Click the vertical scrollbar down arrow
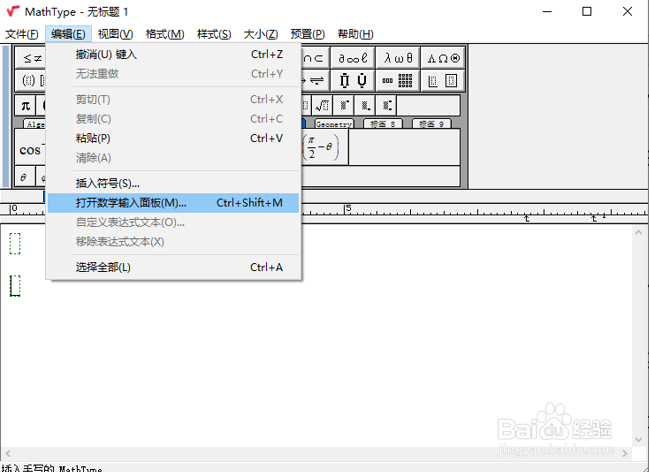The image size is (649, 472). (x=638, y=440)
